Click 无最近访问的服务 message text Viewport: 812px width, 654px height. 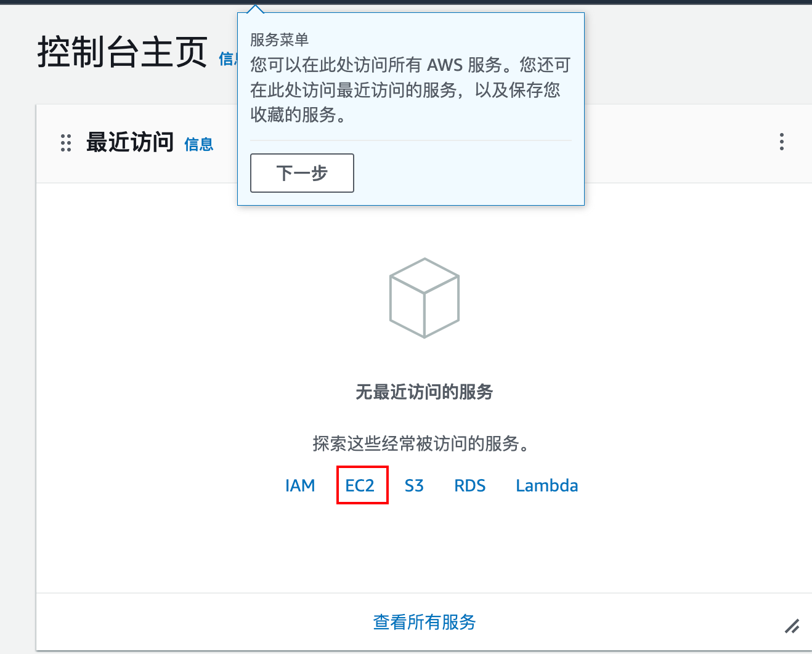tap(424, 392)
